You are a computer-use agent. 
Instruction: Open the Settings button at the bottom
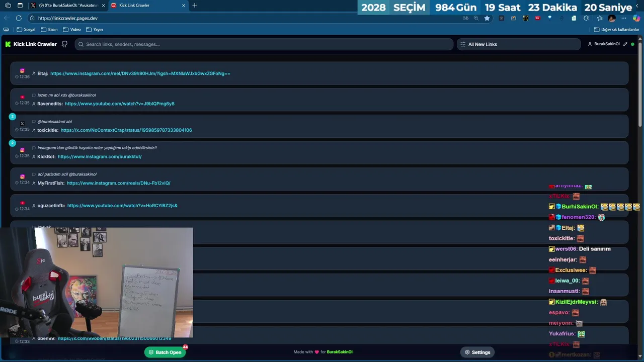click(477, 352)
